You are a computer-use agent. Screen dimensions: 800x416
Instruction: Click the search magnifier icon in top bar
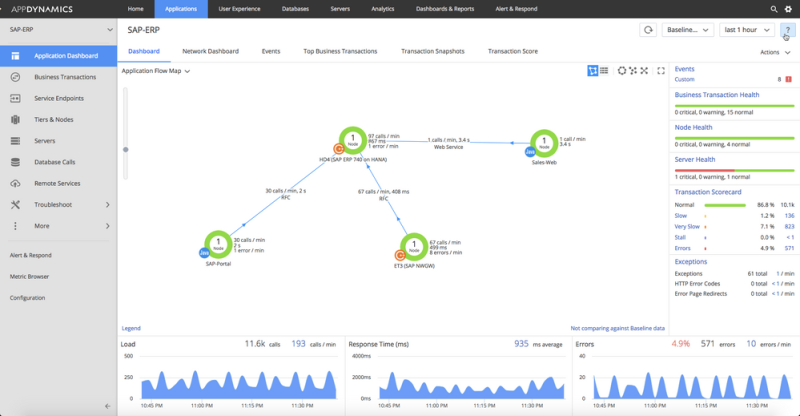point(774,9)
